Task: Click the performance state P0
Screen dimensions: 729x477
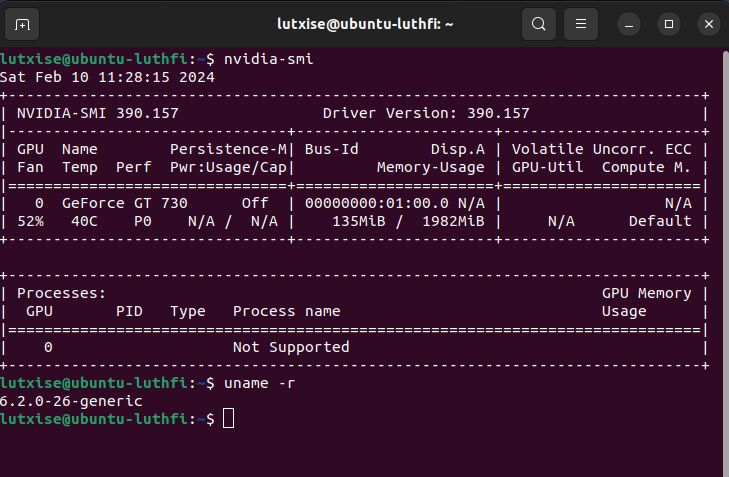Action: coord(143,221)
